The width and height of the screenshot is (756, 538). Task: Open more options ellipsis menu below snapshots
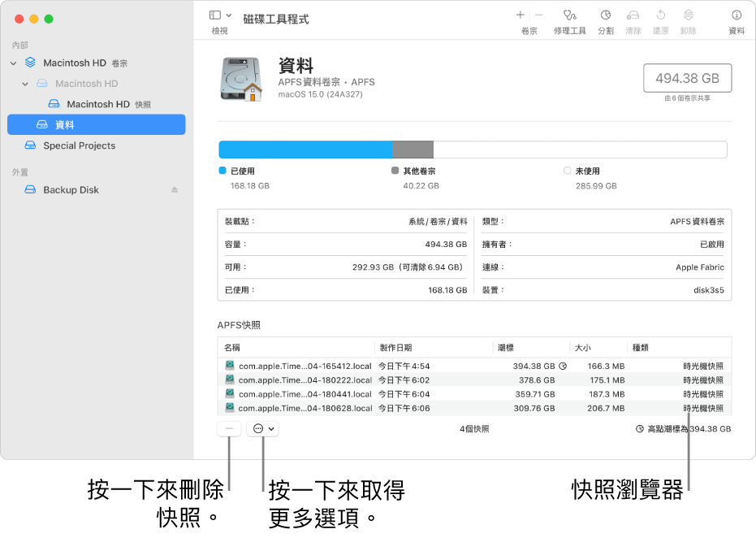[263, 428]
